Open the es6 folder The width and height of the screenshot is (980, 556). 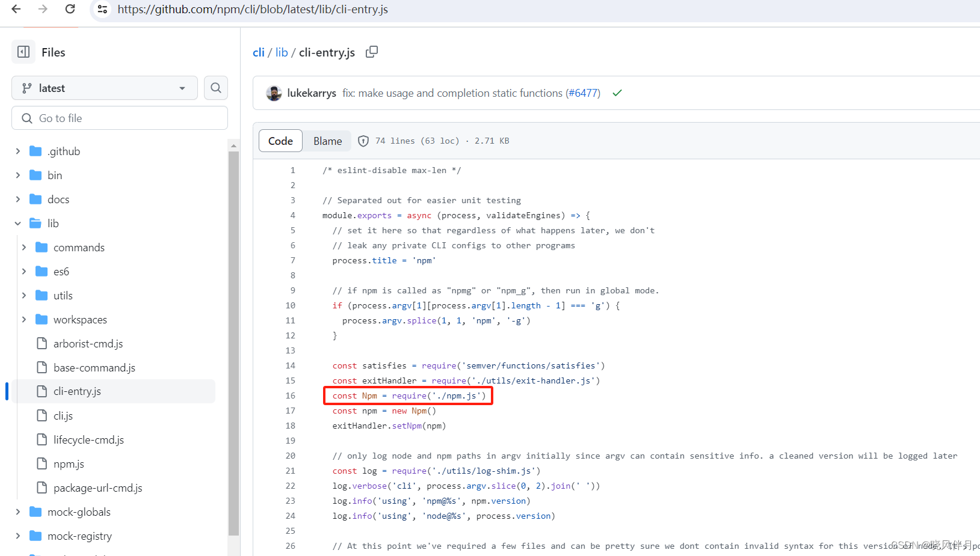click(x=61, y=272)
